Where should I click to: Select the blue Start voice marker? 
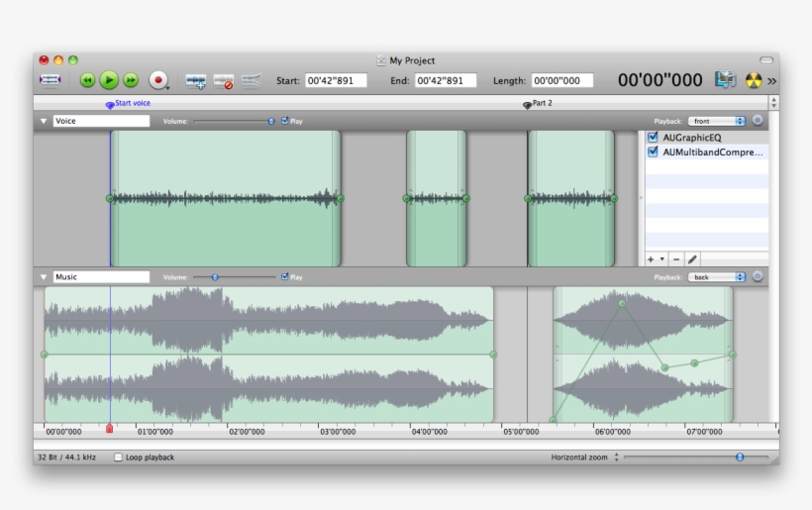[110, 105]
